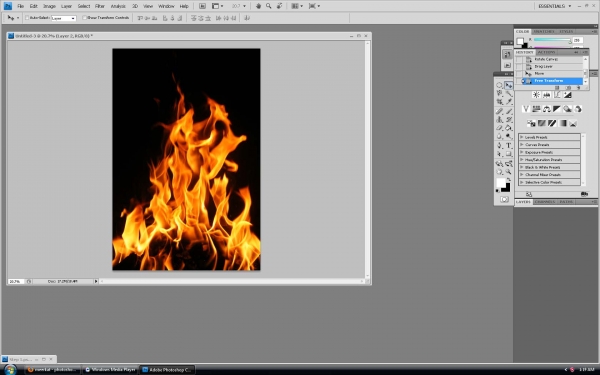
Task: Click the Hand tool in application bar
Action: point(258,6)
